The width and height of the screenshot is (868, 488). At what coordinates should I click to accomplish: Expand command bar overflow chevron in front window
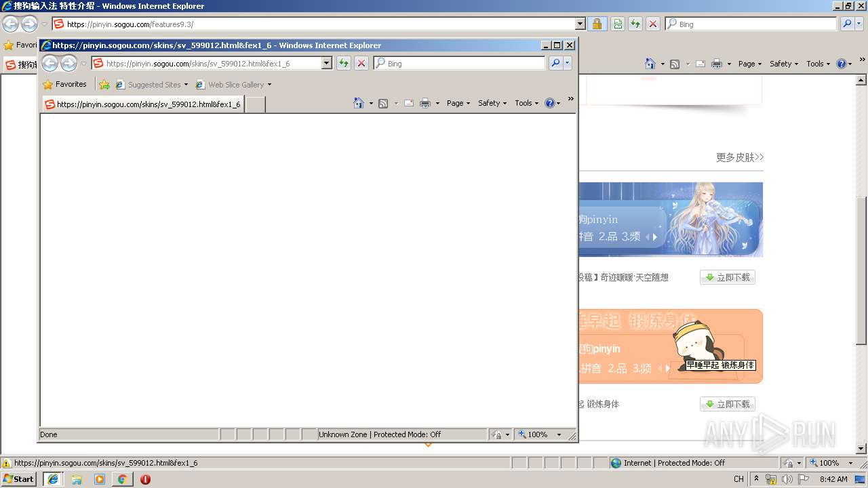point(570,99)
